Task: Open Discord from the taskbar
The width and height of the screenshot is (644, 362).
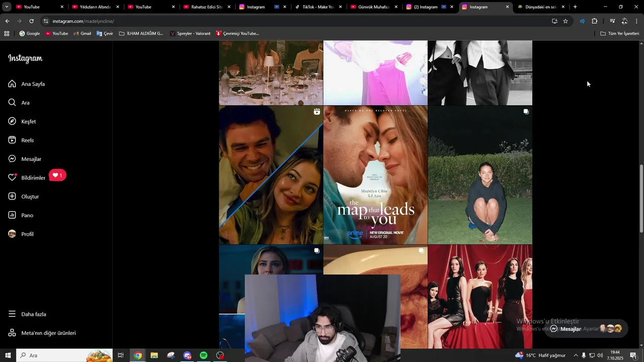Action: tap(187, 355)
